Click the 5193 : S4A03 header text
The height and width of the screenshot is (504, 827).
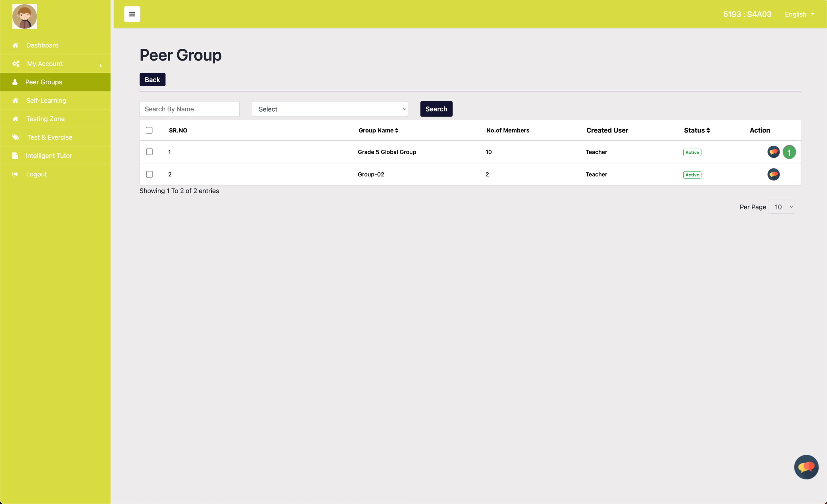pyautogui.click(x=747, y=14)
